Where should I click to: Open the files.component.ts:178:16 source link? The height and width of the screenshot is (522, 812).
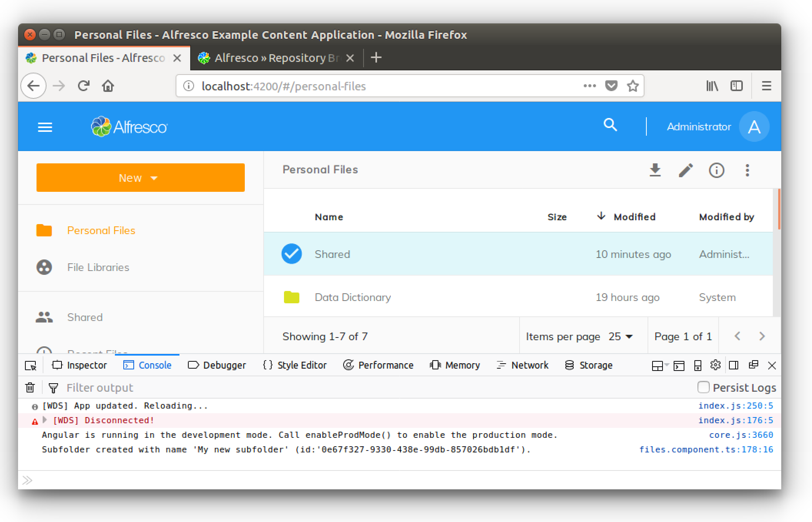point(706,449)
